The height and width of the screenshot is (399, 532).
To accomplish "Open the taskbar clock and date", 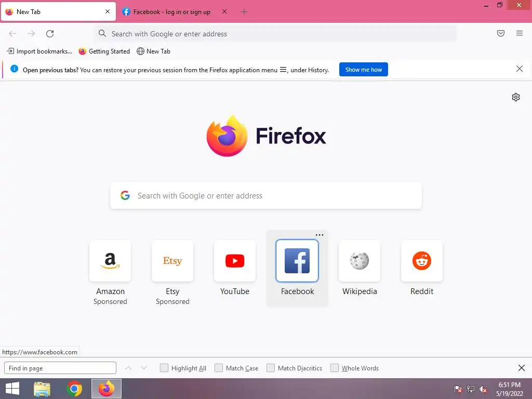I will (x=509, y=389).
